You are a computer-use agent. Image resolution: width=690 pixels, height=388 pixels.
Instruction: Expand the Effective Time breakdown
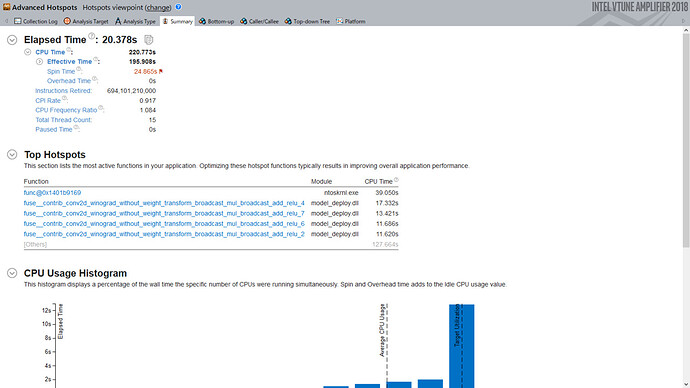click(x=39, y=62)
